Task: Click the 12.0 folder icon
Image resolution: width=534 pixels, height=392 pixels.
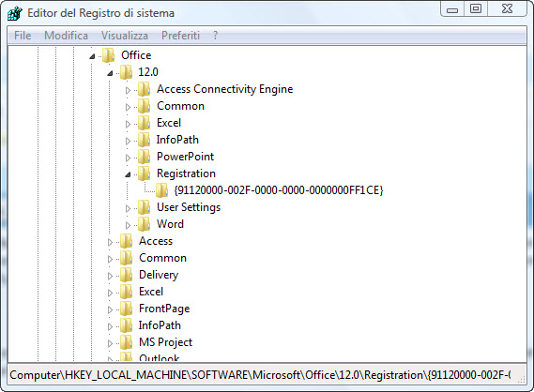Action: pos(127,72)
